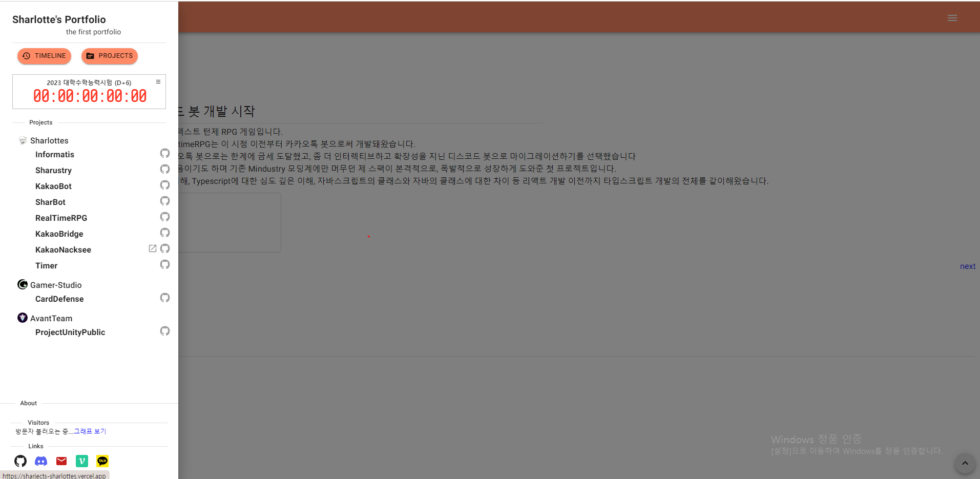980x479 pixels.
Task: Select the KakaoBridge project
Action: [59, 234]
